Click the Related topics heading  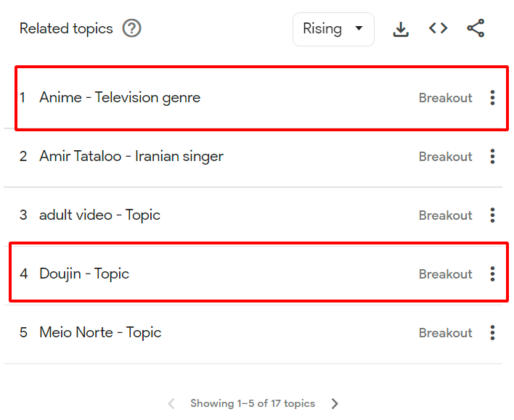[x=66, y=29]
